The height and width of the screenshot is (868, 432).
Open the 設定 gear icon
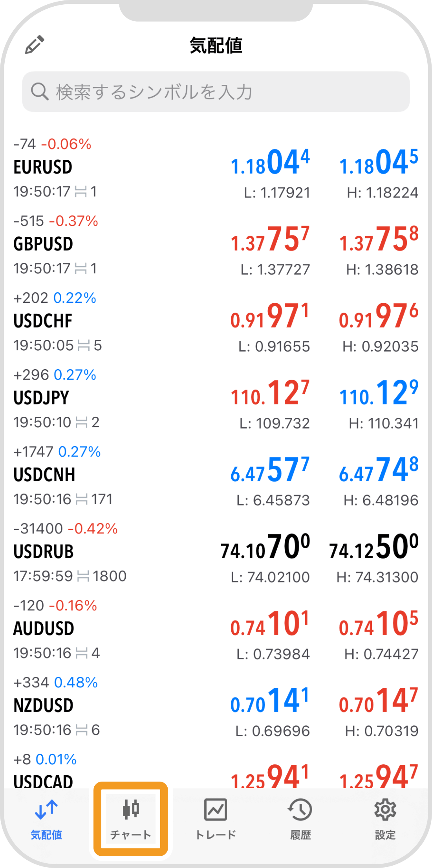click(385, 809)
